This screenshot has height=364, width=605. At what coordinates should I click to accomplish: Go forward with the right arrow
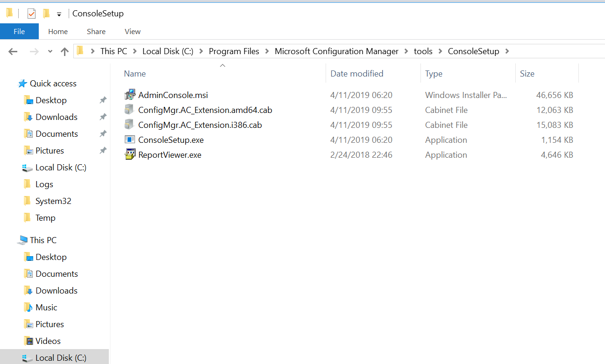click(x=34, y=51)
